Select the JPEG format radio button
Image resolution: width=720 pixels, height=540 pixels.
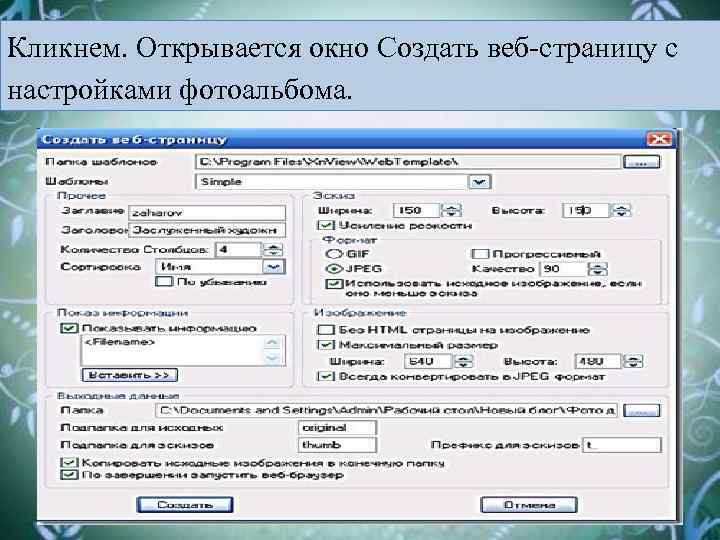tap(333, 269)
